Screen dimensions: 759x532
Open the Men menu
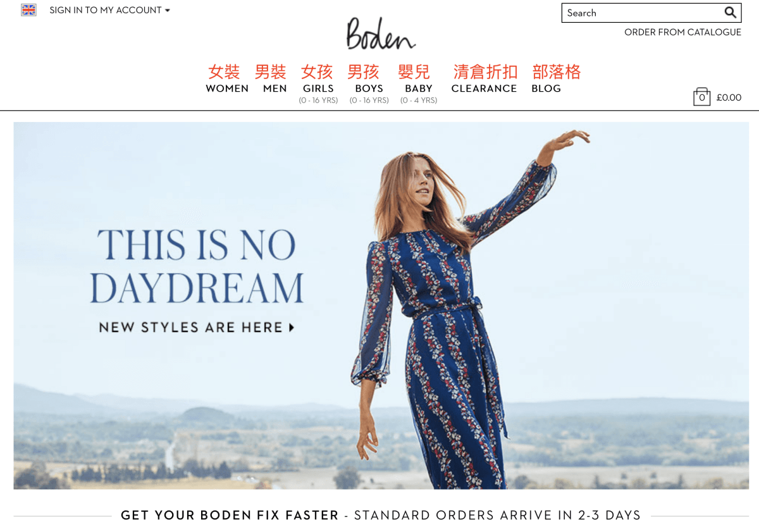click(x=275, y=89)
